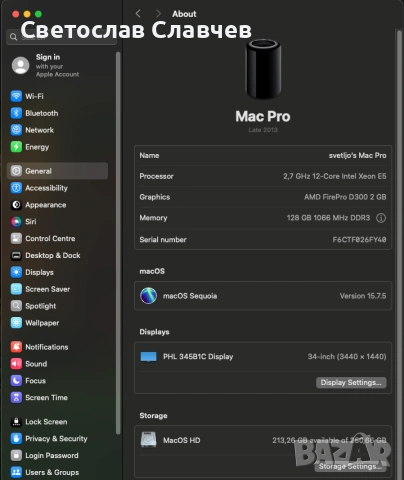
Task: Select Control Centre label in sidebar
Action: tap(50, 238)
